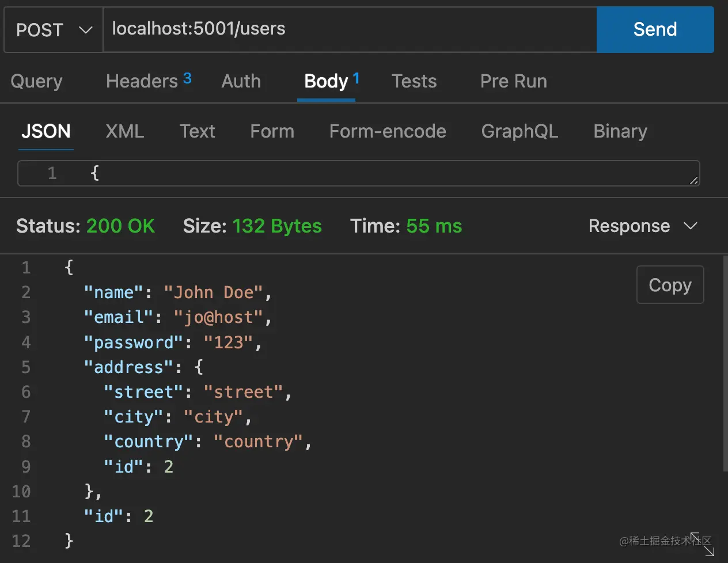Viewport: 728px width, 563px height.
Task: Click the response panel vertical scrollbar
Action: point(725,363)
